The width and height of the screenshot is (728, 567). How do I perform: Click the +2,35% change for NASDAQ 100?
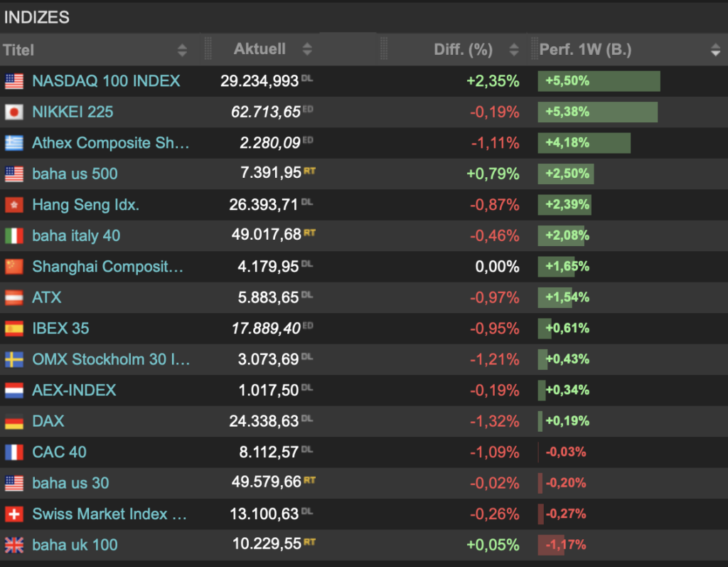pyautogui.click(x=493, y=81)
